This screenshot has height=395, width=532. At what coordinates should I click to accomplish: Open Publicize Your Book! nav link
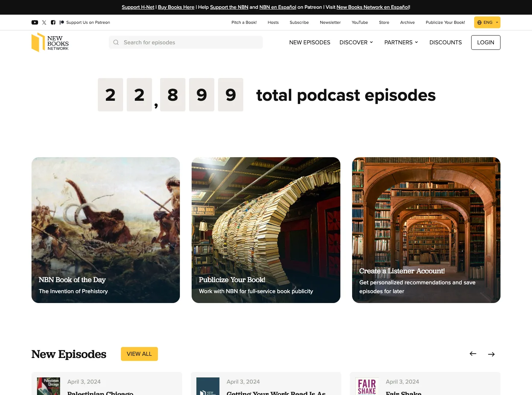(445, 22)
